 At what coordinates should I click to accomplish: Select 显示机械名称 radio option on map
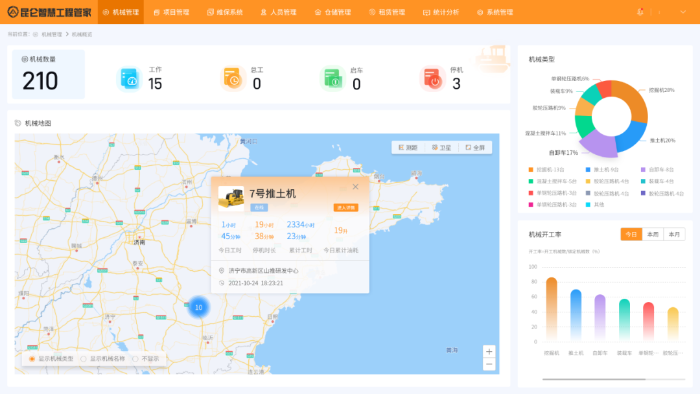coord(103,359)
